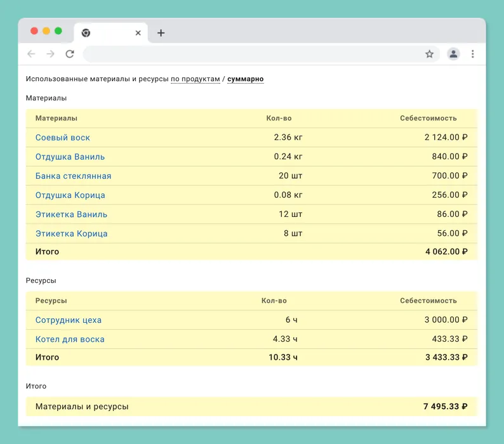
Task: Close the current browser tab
Action: (138, 33)
